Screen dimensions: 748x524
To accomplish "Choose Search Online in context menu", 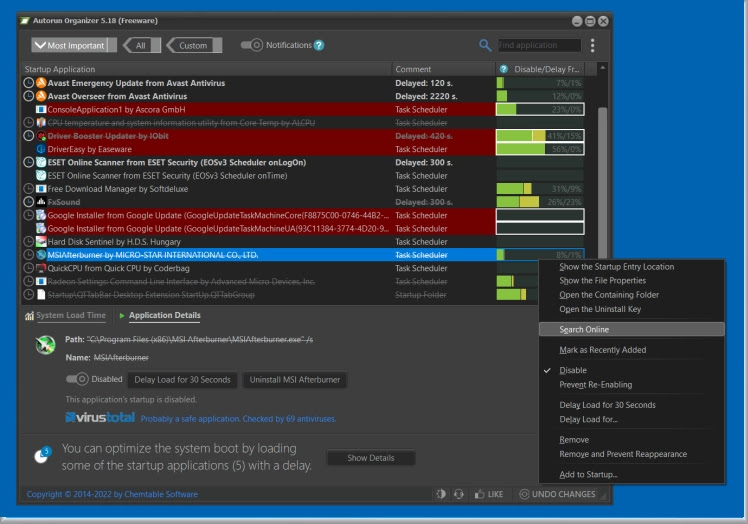I will pyautogui.click(x=632, y=329).
